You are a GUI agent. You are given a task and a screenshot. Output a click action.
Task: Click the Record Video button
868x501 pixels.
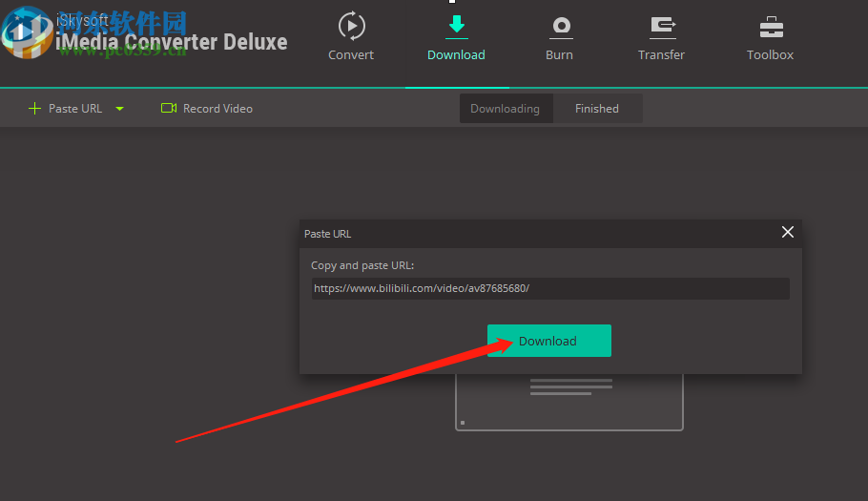[x=207, y=109]
